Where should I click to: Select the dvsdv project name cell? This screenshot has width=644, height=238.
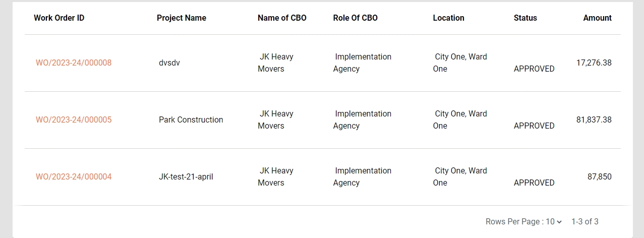click(x=169, y=63)
